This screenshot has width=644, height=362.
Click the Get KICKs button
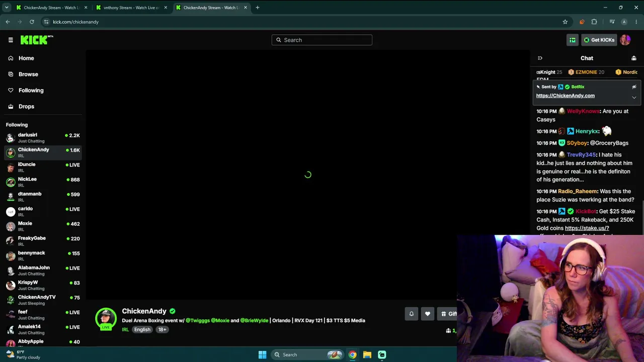(599, 40)
